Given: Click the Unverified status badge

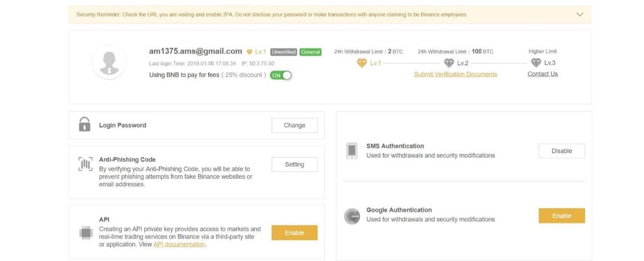Looking at the screenshot, I should 283,52.
